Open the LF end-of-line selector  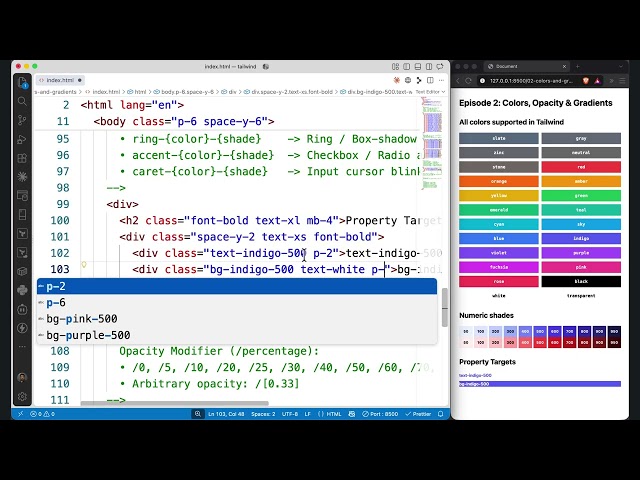tap(308, 414)
